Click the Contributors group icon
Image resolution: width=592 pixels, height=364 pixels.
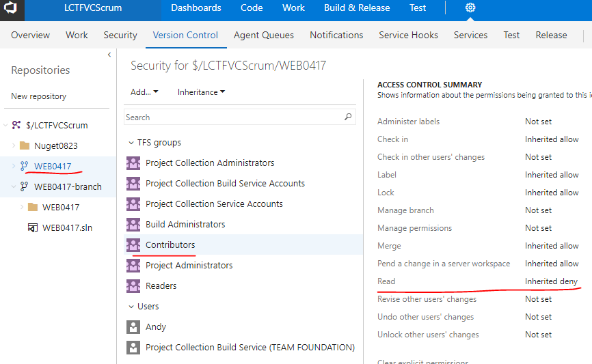(133, 244)
